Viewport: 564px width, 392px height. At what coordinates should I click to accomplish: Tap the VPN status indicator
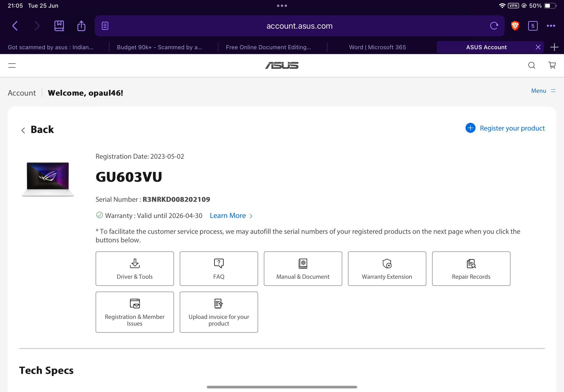point(513,6)
